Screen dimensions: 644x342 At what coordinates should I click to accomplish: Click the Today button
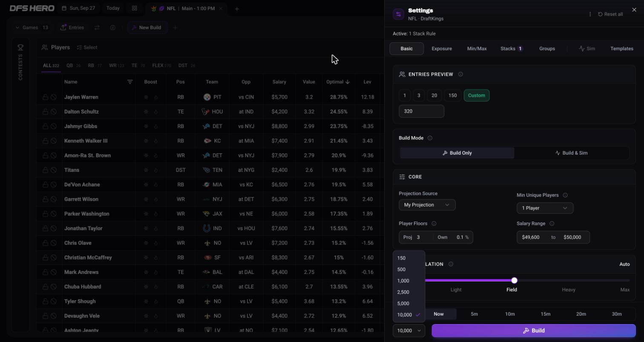[113, 8]
